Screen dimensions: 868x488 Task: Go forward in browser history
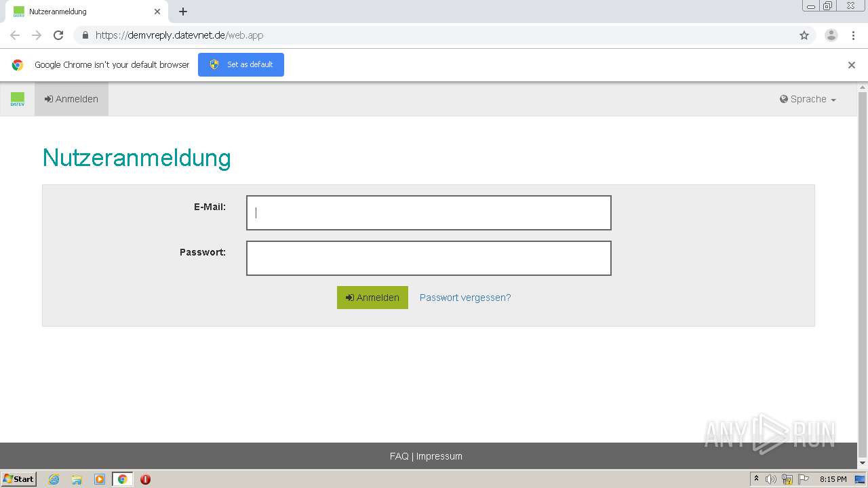[37, 35]
